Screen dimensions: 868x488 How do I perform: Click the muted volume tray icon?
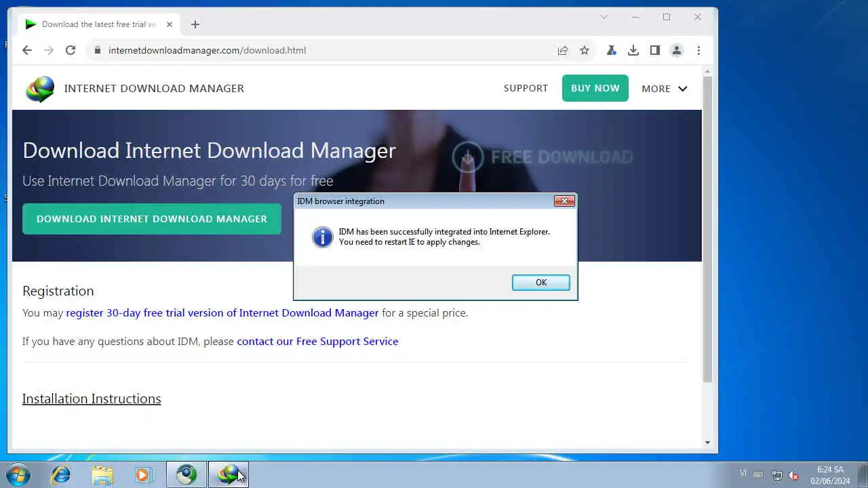click(793, 475)
